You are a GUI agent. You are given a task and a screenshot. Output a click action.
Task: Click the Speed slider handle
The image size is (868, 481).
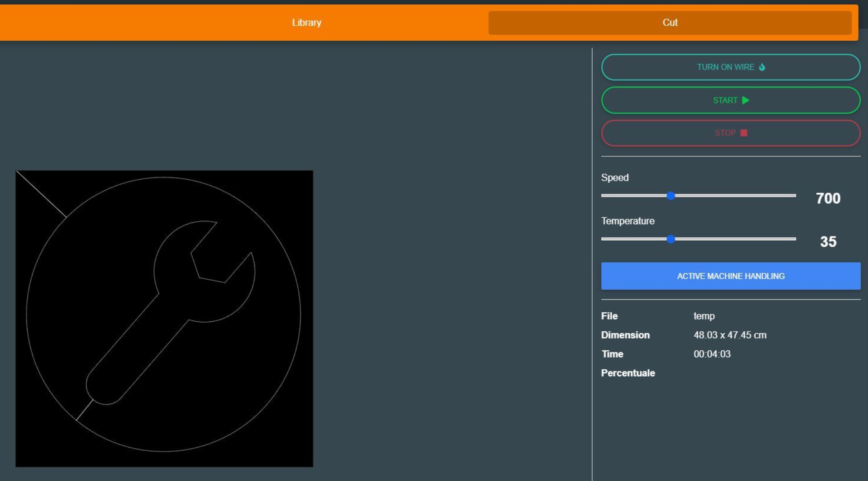[x=671, y=196]
